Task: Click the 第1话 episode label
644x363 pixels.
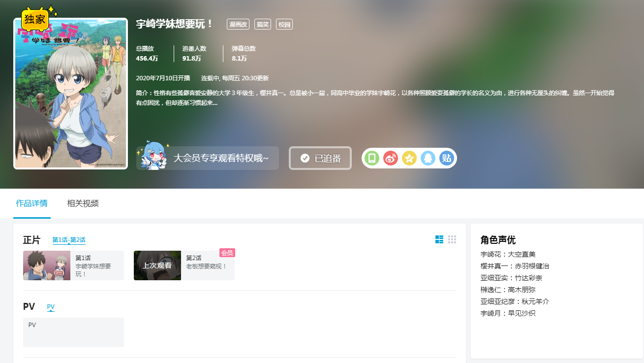Action: 83,258
